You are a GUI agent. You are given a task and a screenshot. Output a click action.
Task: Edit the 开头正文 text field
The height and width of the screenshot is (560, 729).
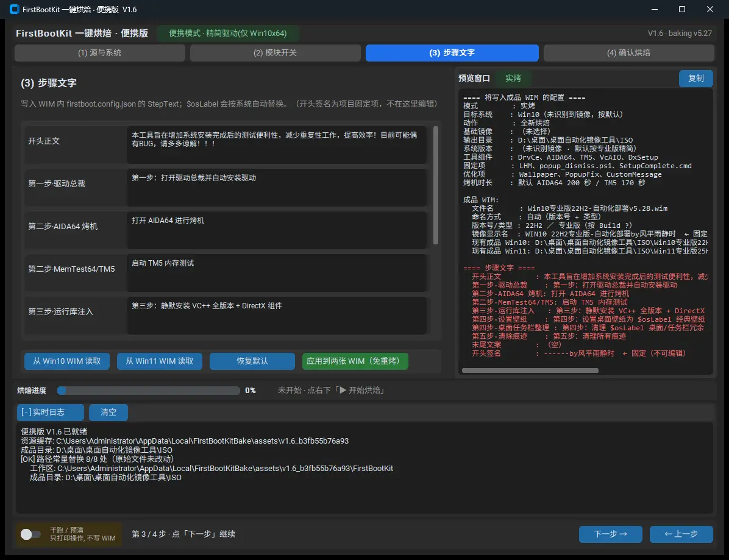277,144
